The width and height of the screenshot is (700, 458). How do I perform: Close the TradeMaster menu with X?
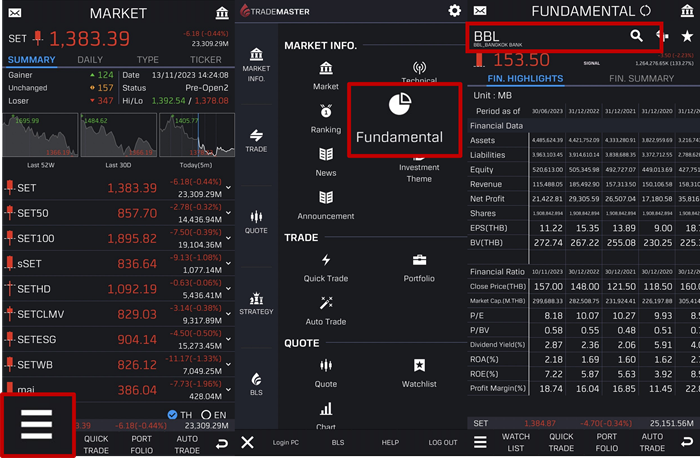[x=247, y=442]
